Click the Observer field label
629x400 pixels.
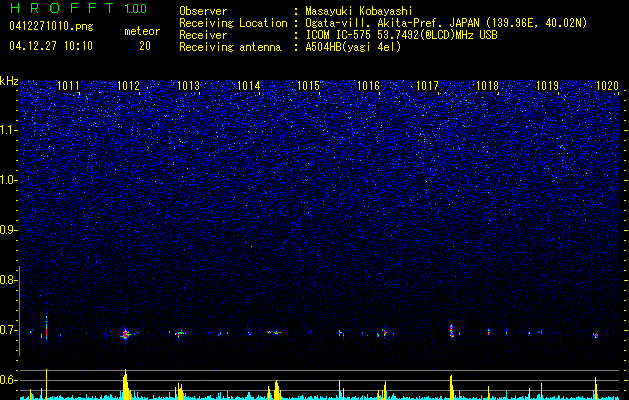pyautogui.click(x=203, y=11)
